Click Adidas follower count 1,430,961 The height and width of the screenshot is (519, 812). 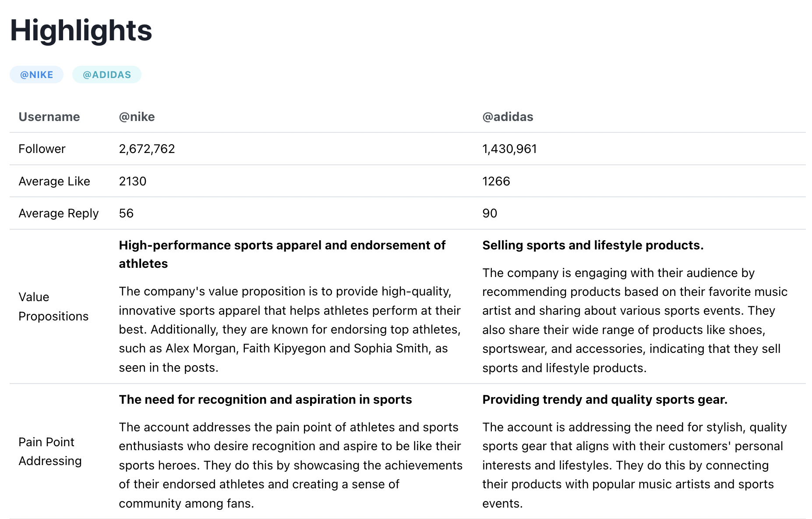pyautogui.click(x=509, y=149)
